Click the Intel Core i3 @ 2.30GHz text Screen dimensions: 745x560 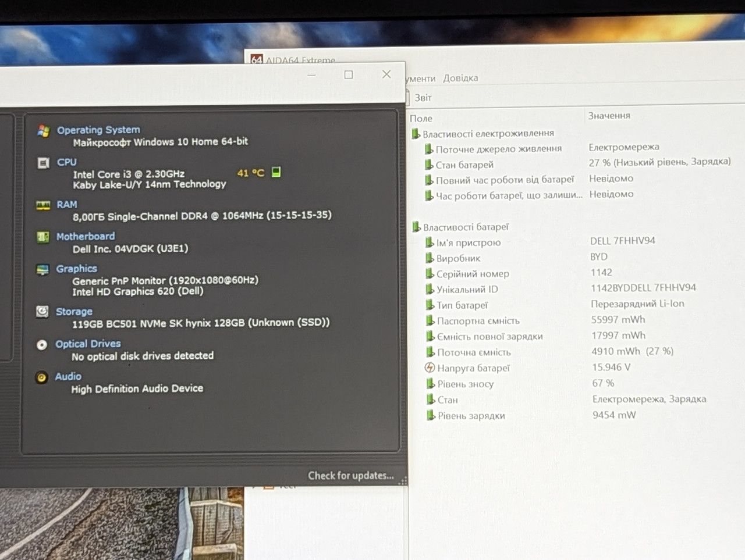coord(129,174)
